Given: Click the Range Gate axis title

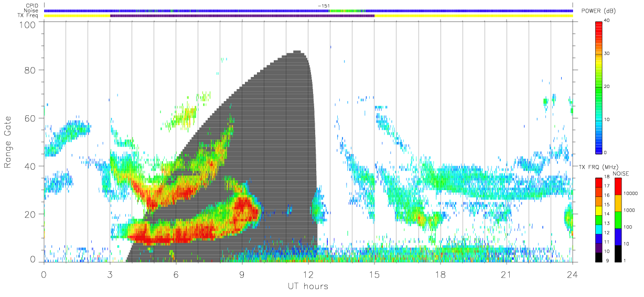Looking at the screenshot, I should (8, 142).
